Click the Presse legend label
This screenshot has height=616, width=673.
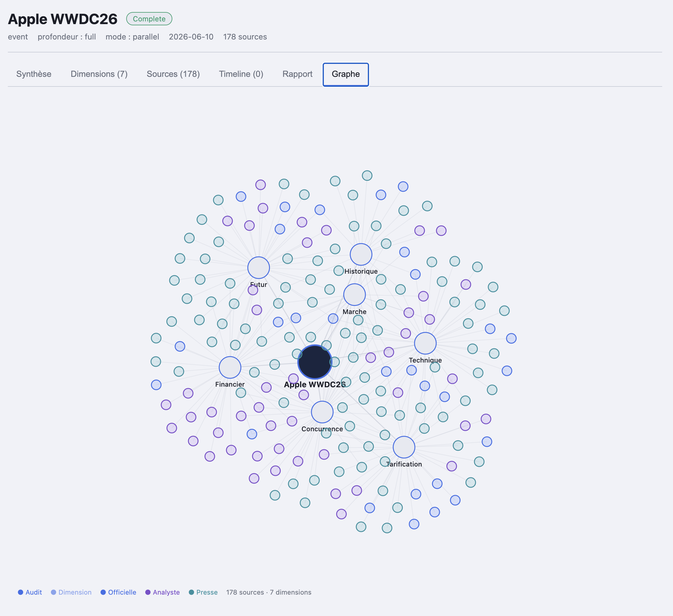point(207,592)
